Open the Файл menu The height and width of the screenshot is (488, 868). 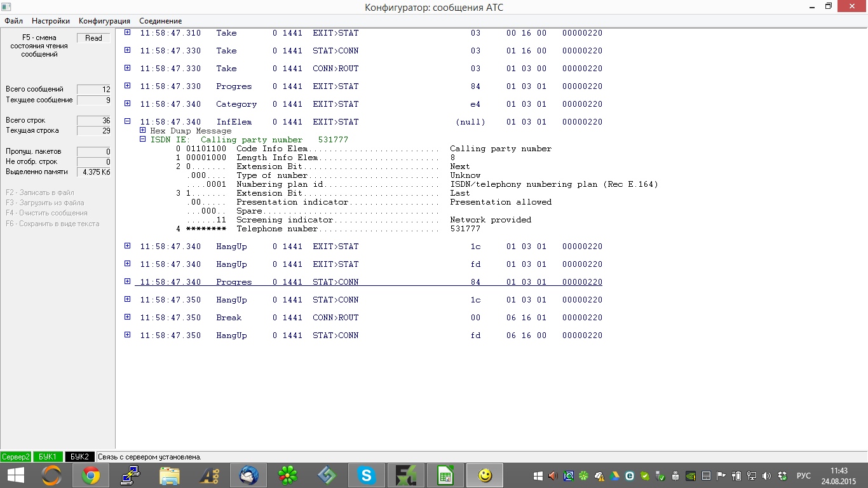[13, 21]
